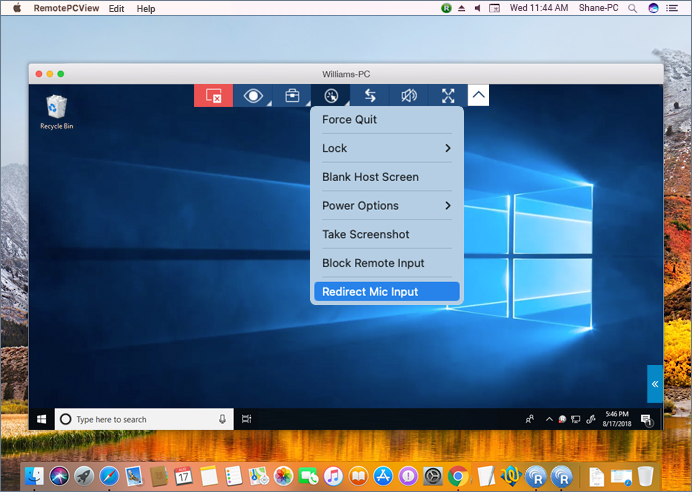Click the file transfer arrows icon
The image size is (692, 492).
click(x=369, y=96)
